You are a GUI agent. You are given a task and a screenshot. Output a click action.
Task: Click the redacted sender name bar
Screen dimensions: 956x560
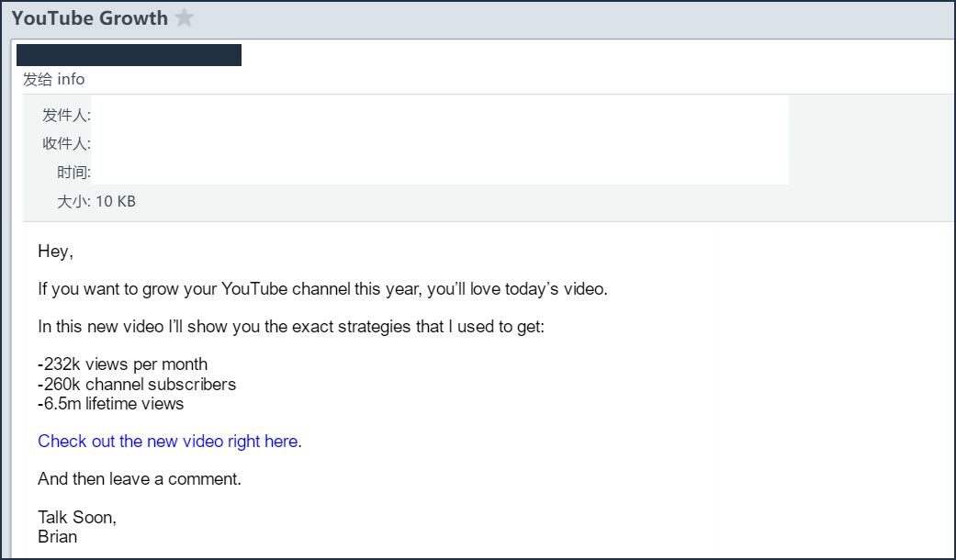(x=129, y=55)
